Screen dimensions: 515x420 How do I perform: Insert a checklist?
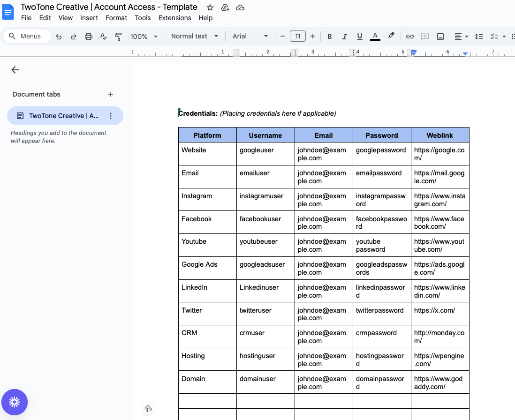click(494, 37)
